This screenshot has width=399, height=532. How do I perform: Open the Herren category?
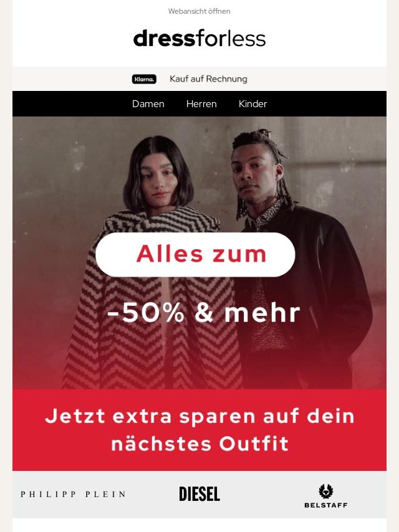201,104
